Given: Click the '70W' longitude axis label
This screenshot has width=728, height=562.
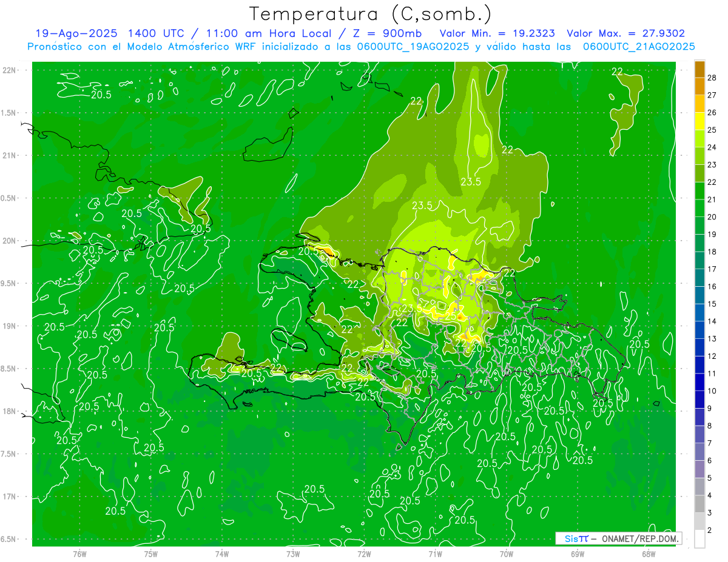Looking at the screenshot, I should point(507,554).
